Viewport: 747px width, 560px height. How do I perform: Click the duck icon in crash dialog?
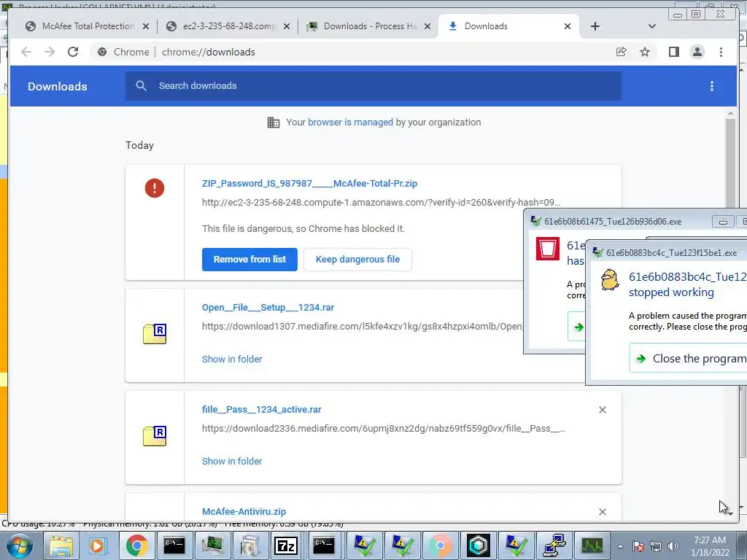pyautogui.click(x=610, y=279)
